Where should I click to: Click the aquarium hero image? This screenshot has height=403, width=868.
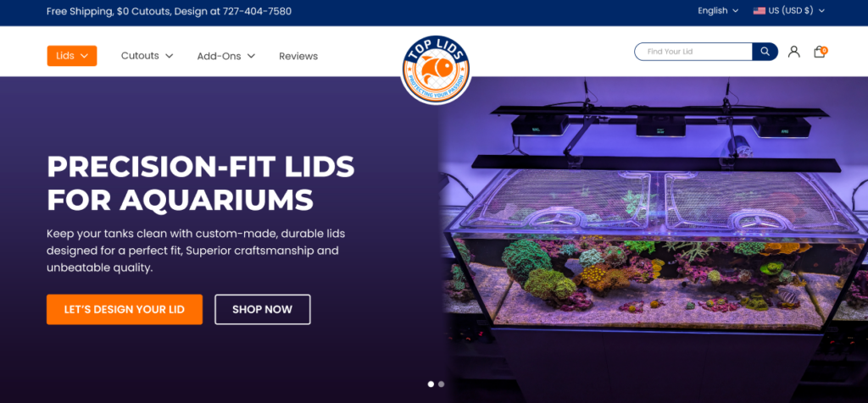click(x=654, y=240)
